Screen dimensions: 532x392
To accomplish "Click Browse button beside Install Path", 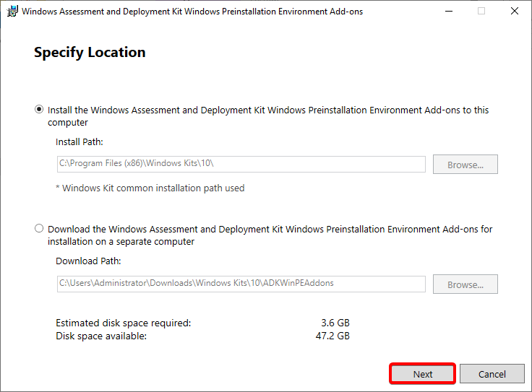I will coord(465,165).
